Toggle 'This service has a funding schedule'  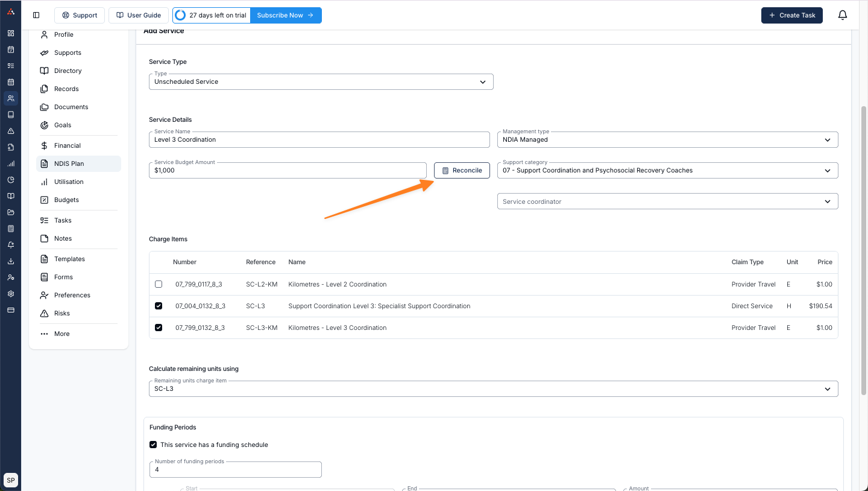click(153, 445)
